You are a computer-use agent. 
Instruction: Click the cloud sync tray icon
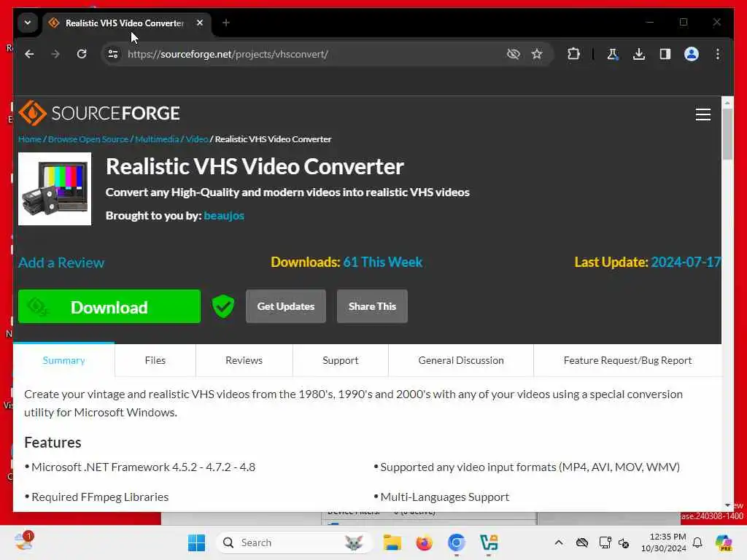pos(581,542)
